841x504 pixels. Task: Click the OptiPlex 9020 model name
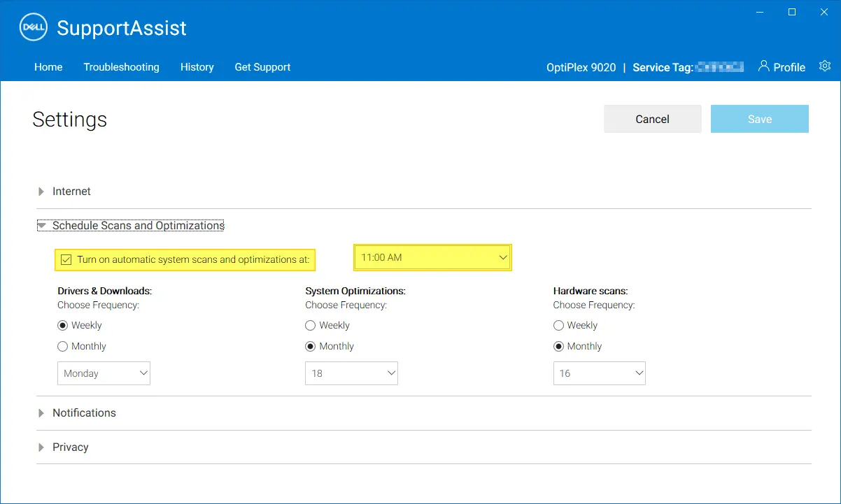tap(581, 67)
